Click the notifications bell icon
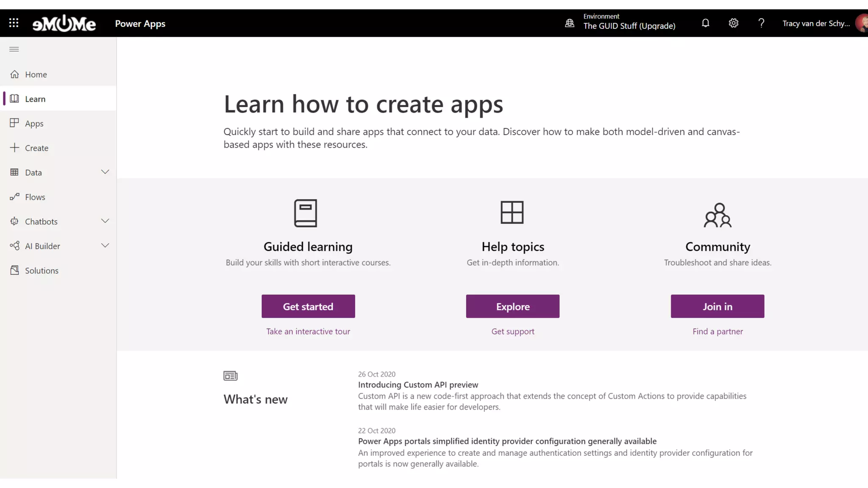The height and width of the screenshot is (488, 868). pos(705,23)
